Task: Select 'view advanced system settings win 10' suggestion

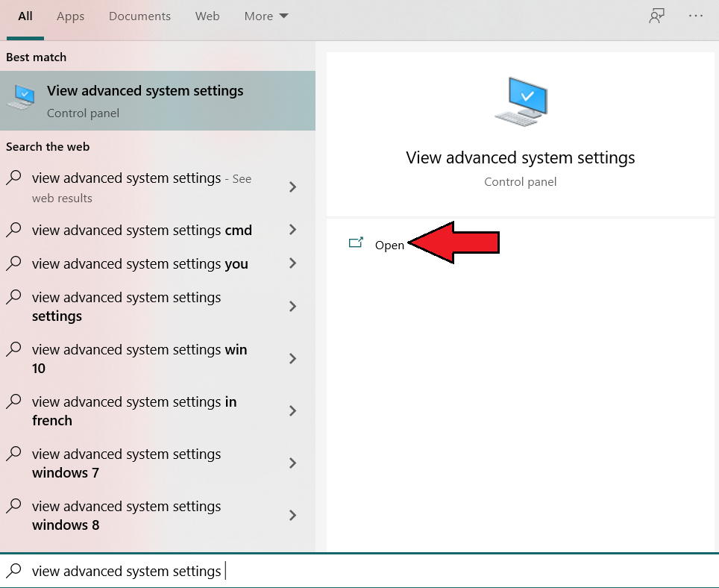Action: pyautogui.click(x=157, y=359)
